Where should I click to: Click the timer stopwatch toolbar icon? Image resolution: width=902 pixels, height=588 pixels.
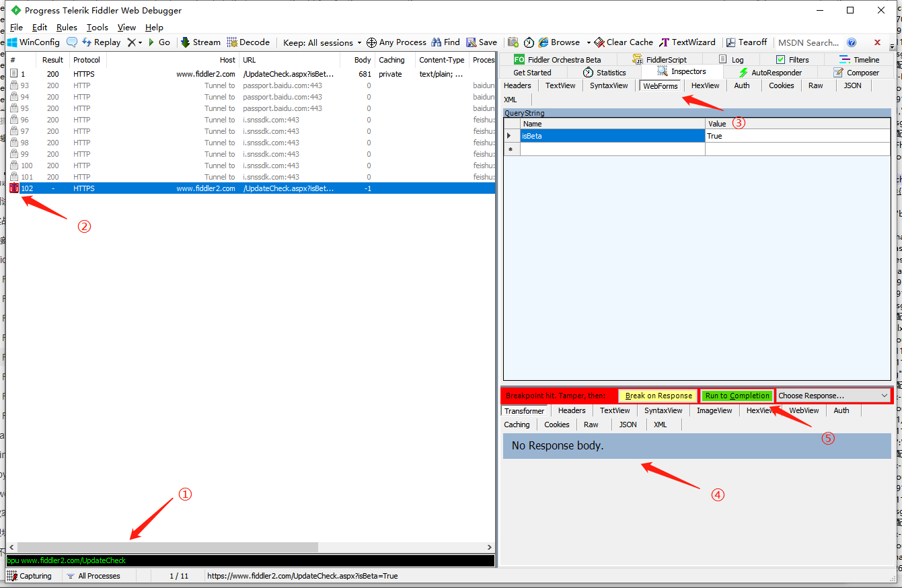[x=529, y=42]
